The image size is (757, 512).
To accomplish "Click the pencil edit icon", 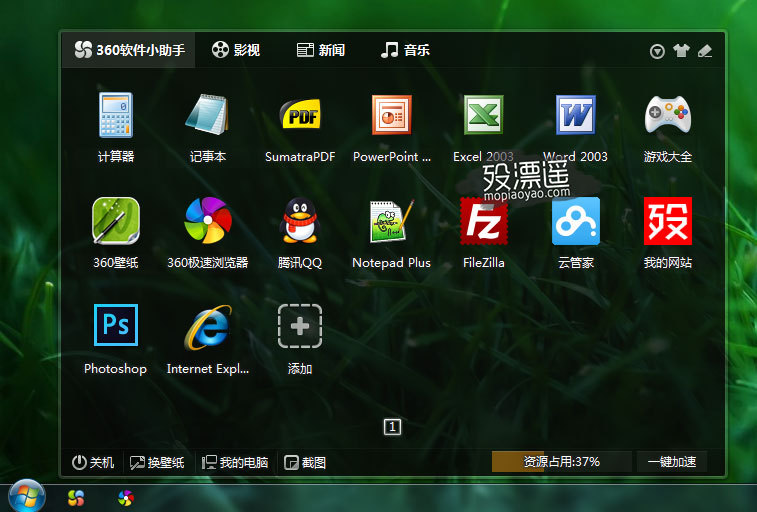I will click(x=705, y=51).
